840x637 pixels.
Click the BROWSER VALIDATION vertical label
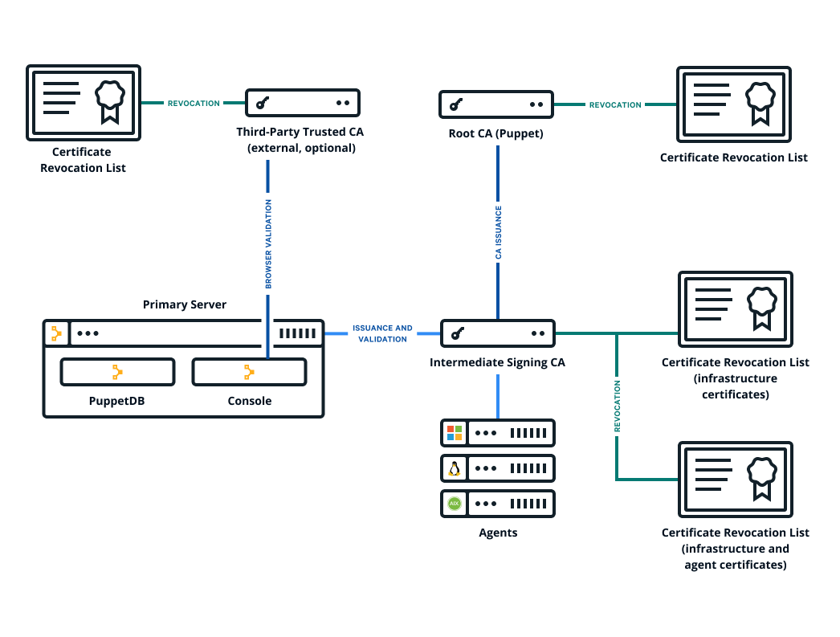tap(268, 244)
